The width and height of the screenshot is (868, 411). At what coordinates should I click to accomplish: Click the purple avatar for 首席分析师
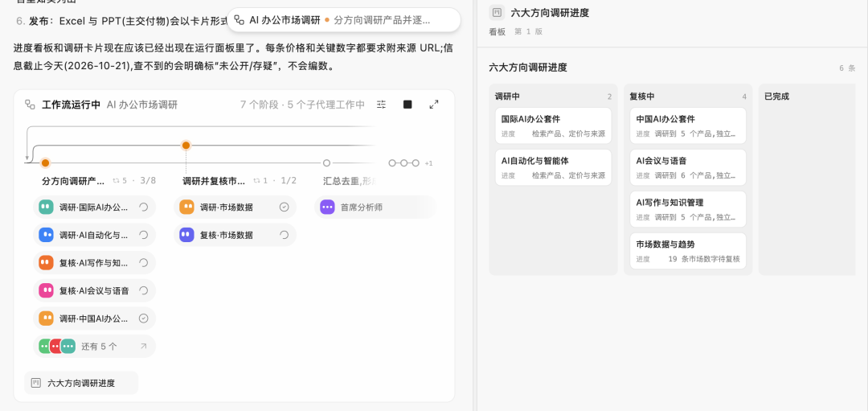click(x=327, y=208)
